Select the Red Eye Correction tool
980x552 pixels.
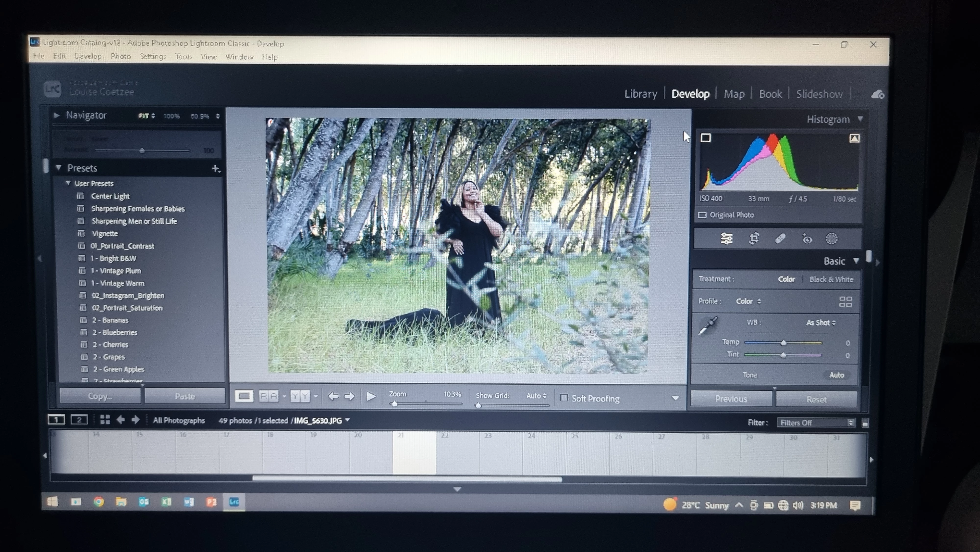point(807,239)
